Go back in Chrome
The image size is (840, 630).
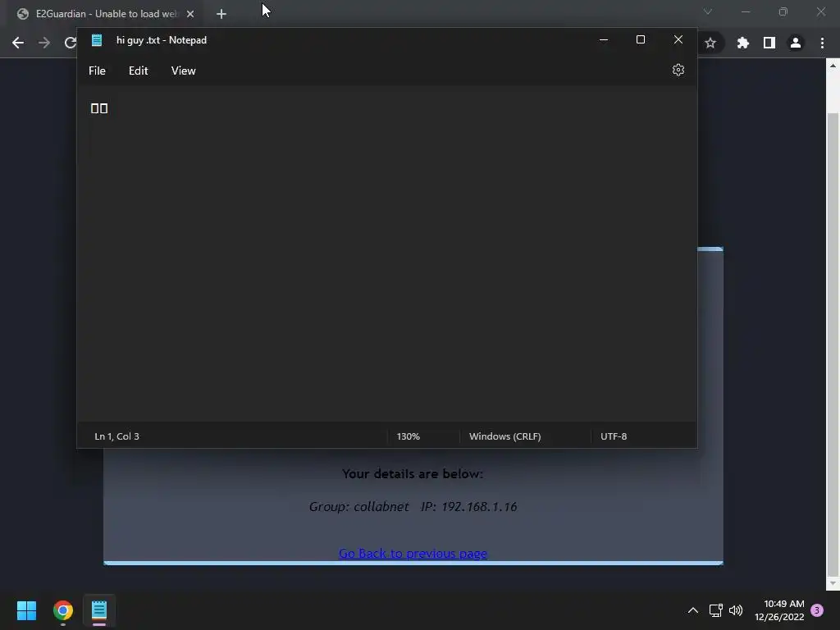tap(18, 43)
